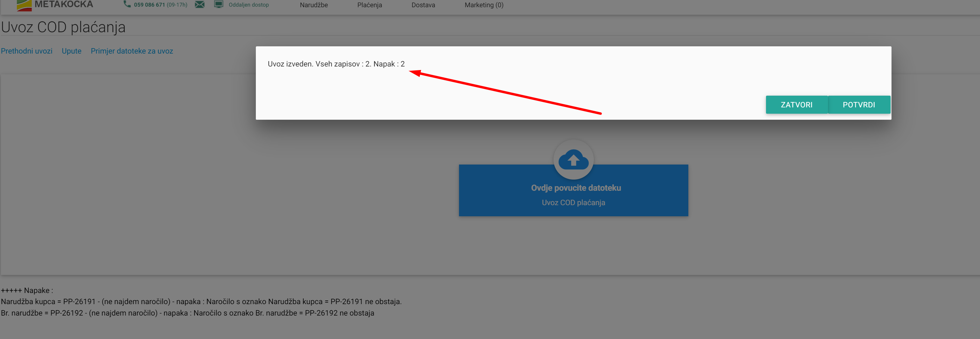Open the Oddaljen dostop link
Viewport: 980px width, 339px height.
248,5
